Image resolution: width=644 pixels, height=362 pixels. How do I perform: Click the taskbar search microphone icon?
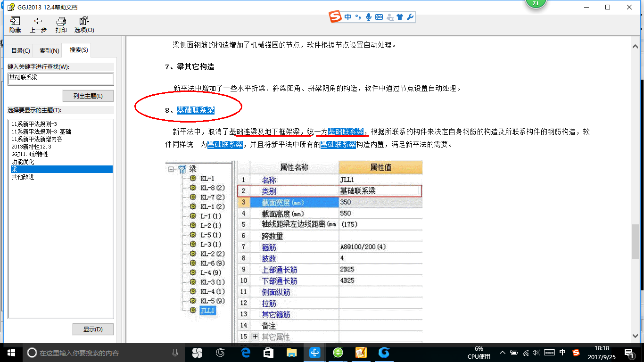pos(175,353)
